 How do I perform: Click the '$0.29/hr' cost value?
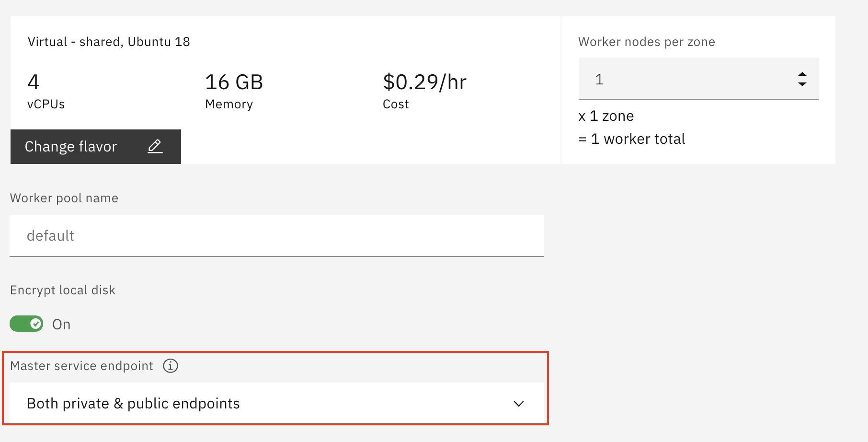pyautogui.click(x=424, y=82)
